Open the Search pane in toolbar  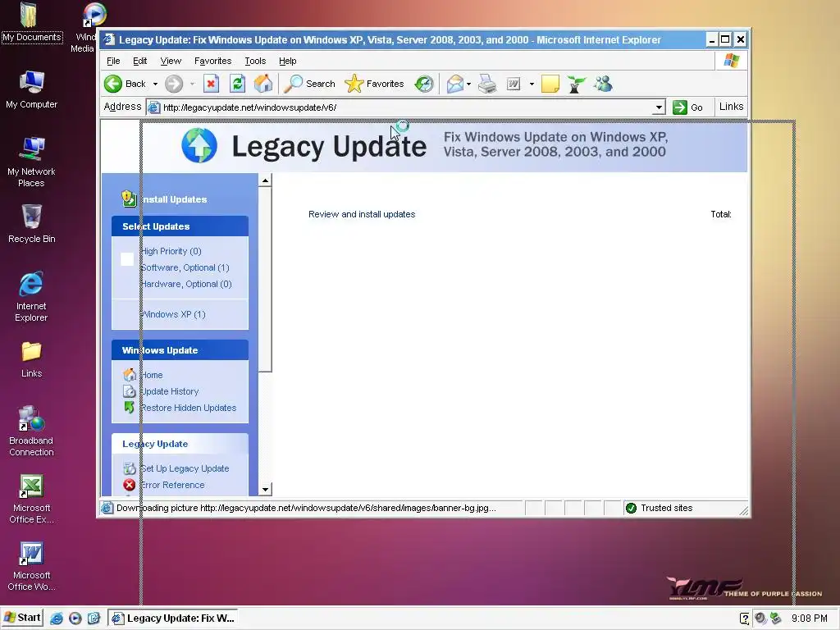pyautogui.click(x=309, y=84)
